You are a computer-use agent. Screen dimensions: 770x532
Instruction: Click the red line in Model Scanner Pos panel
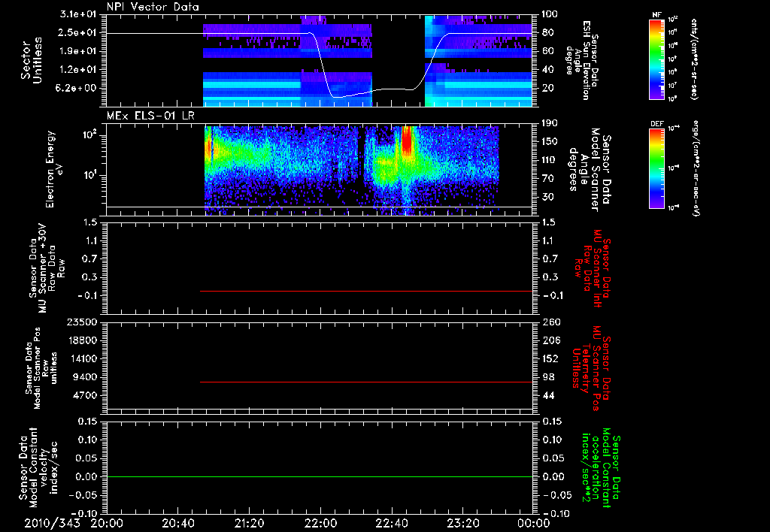pos(366,382)
